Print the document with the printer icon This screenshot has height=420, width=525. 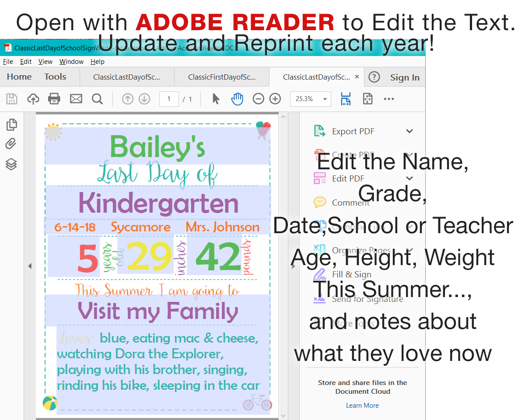54,99
